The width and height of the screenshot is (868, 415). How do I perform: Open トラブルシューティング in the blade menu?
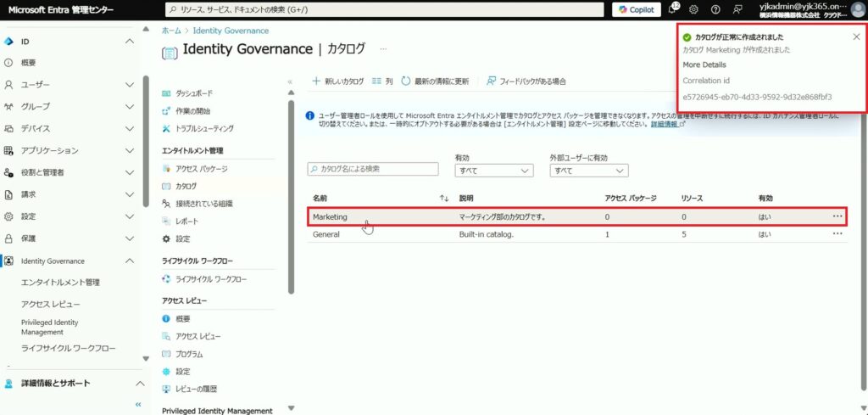204,128
